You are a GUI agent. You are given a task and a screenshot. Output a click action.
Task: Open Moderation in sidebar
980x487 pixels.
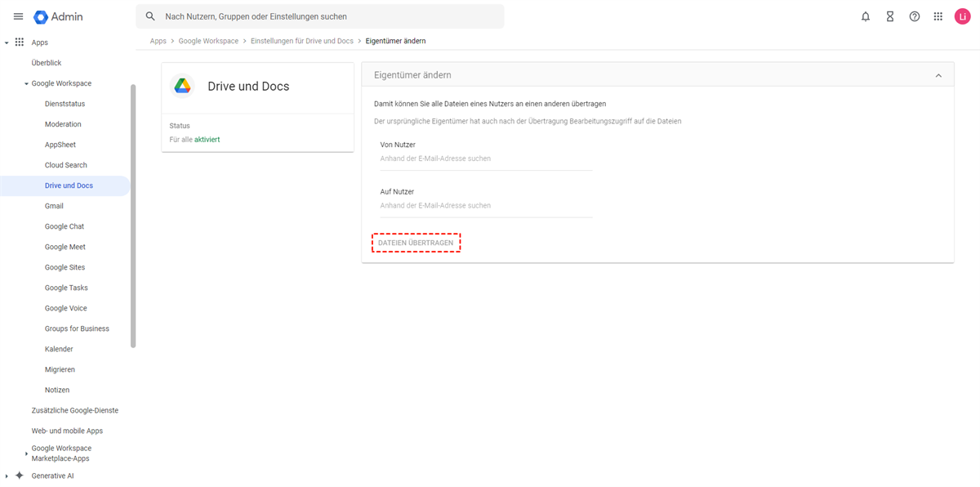click(x=63, y=124)
